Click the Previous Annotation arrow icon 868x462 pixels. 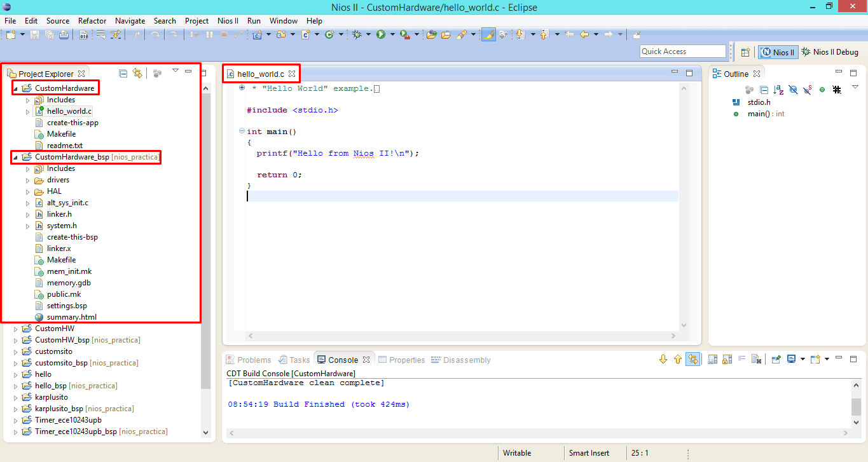pos(544,34)
